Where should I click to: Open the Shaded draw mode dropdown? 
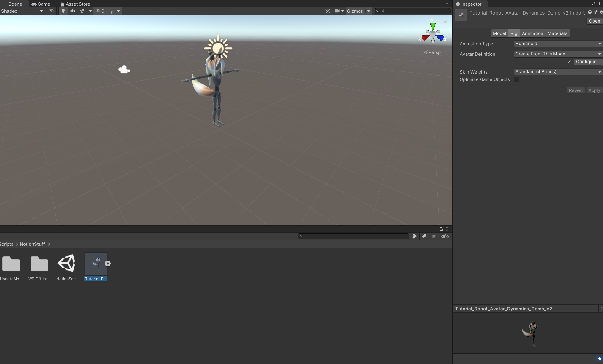22,11
